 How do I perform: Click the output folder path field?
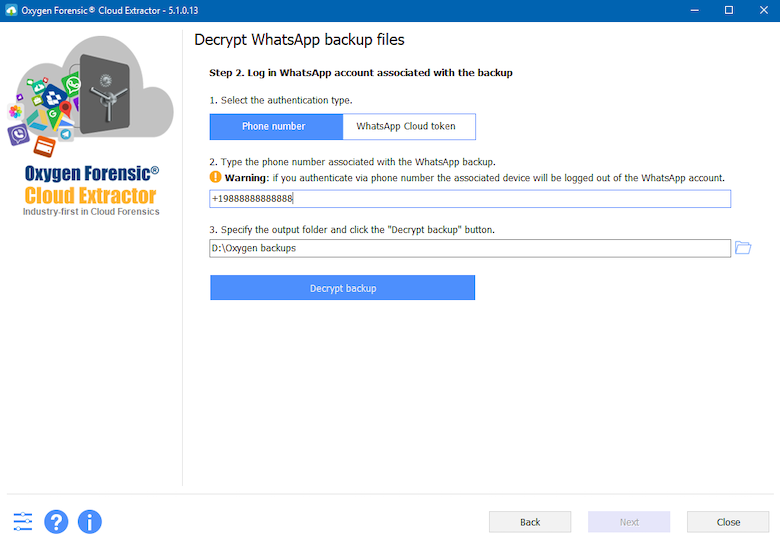470,248
